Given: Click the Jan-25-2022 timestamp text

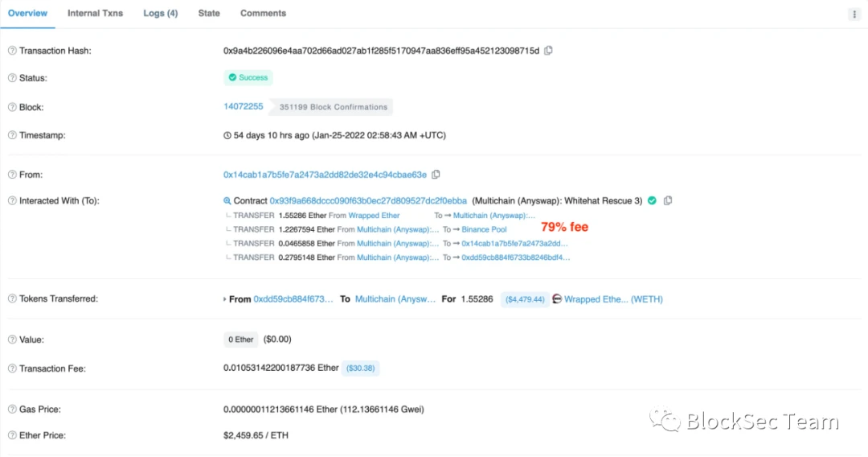Looking at the screenshot, I should click(379, 135).
